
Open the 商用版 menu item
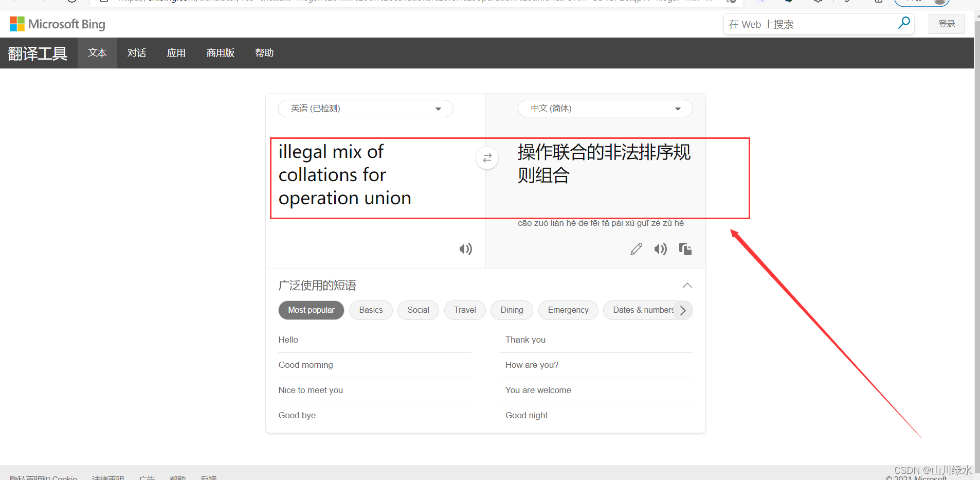(x=221, y=52)
